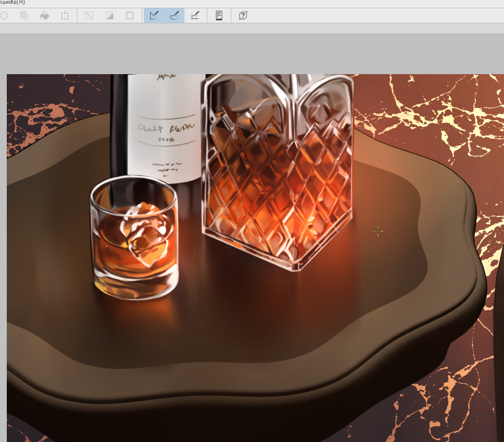This screenshot has height=442, width=504.
Task: Open the smartphone connection icon
Action: point(219,16)
